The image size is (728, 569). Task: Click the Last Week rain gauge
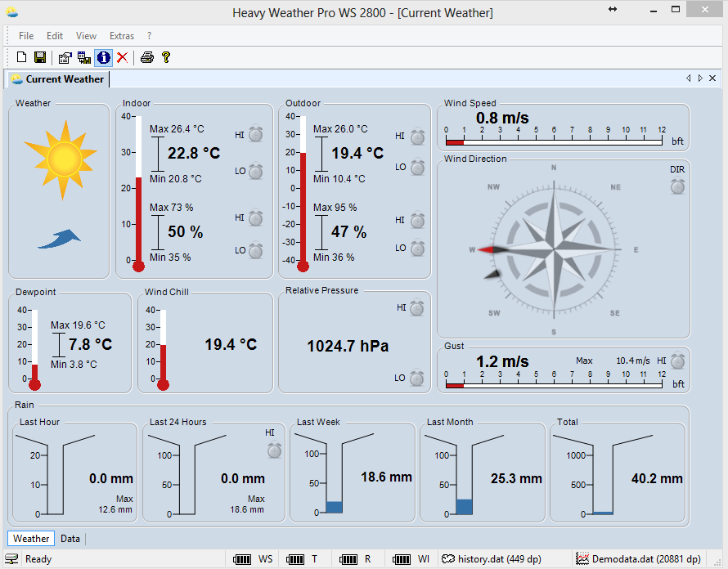(x=335, y=475)
